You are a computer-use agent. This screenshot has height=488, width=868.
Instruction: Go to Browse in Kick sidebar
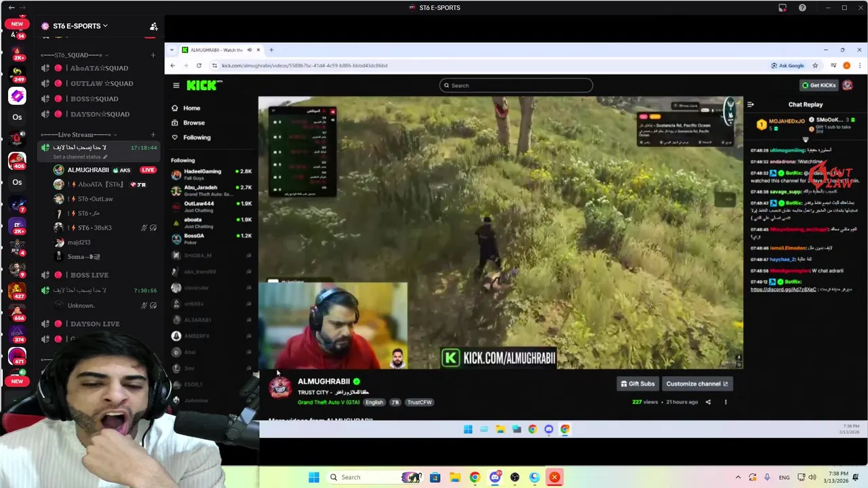[193, 123]
